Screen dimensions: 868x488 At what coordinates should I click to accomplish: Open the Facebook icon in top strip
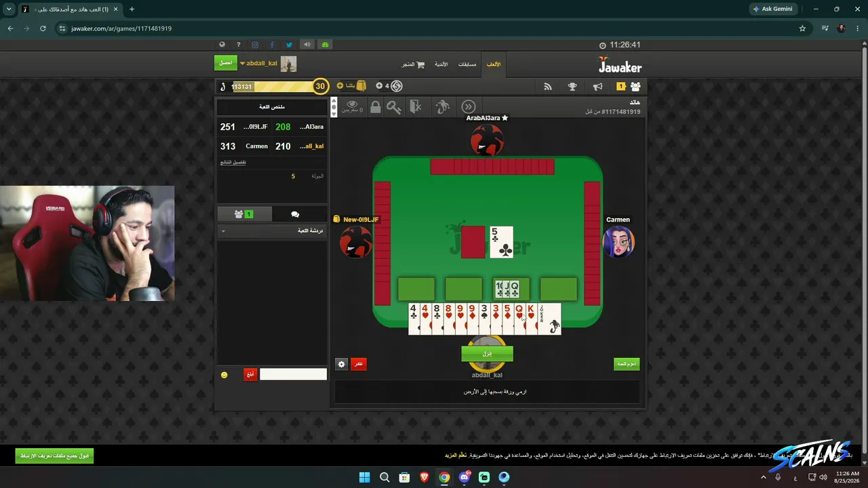[x=272, y=45]
